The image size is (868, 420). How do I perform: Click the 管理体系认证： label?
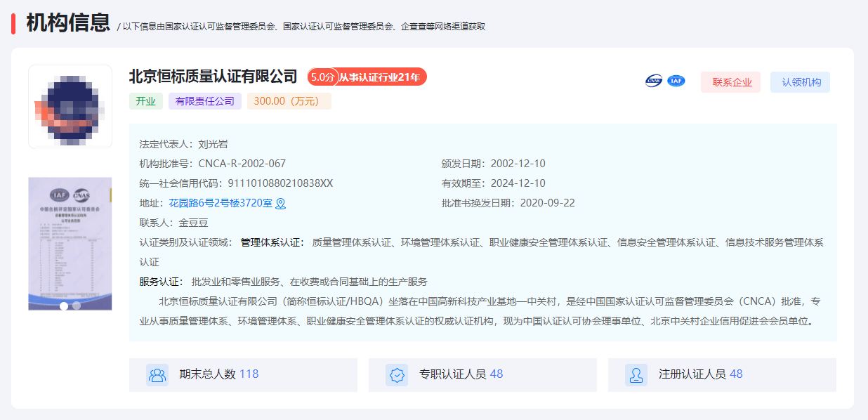tap(273, 242)
